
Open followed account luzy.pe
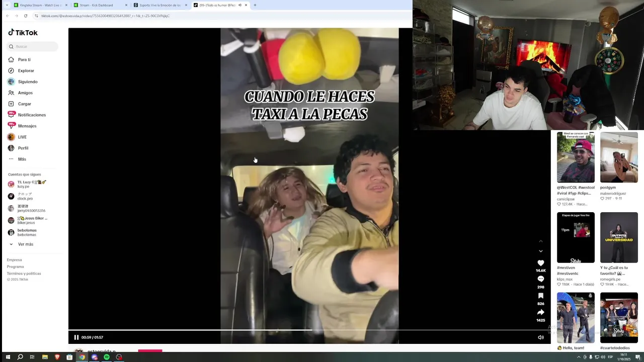tap(27, 184)
